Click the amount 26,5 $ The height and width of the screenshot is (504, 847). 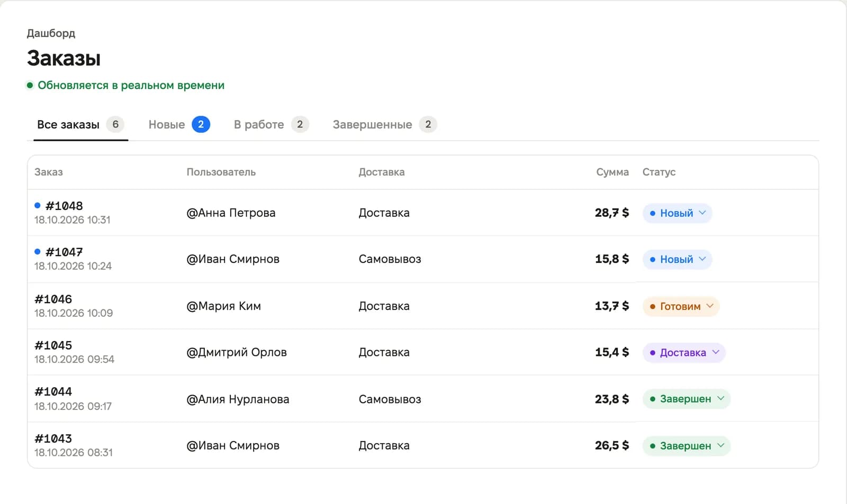pos(612,445)
